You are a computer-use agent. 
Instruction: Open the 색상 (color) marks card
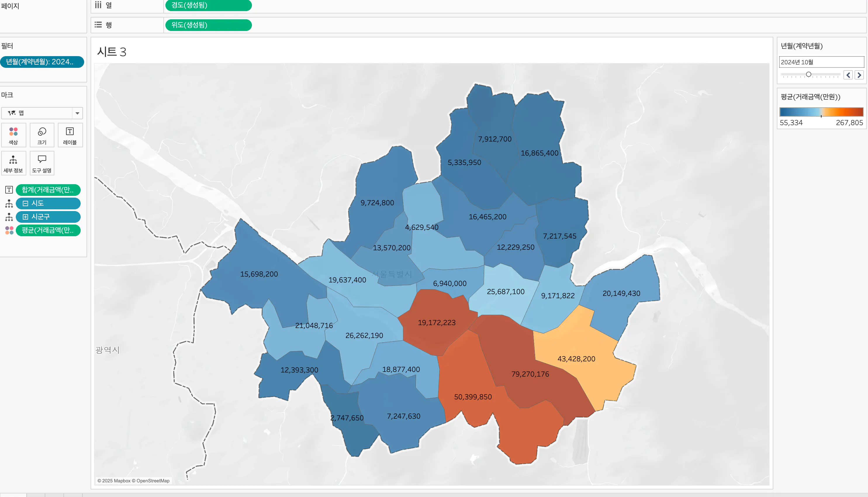coord(13,135)
